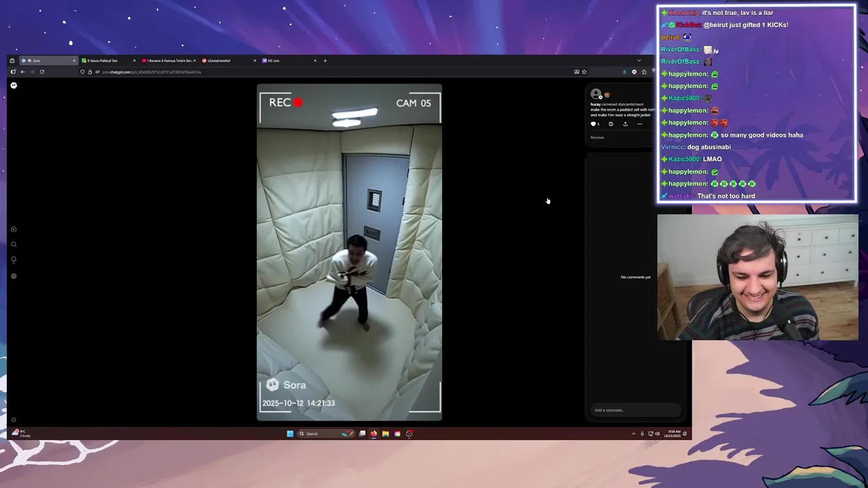The width and height of the screenshot is (868, 488).
Task: Open the taskbar clock and date
Action: click(673, 434)
